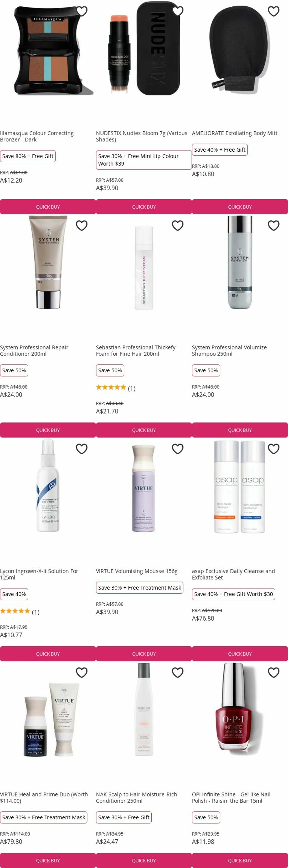Open NUDESTIX free Mini Lip Colour offer badge
The height and width of the screenshot is (868, 288).
pos(144,160)
